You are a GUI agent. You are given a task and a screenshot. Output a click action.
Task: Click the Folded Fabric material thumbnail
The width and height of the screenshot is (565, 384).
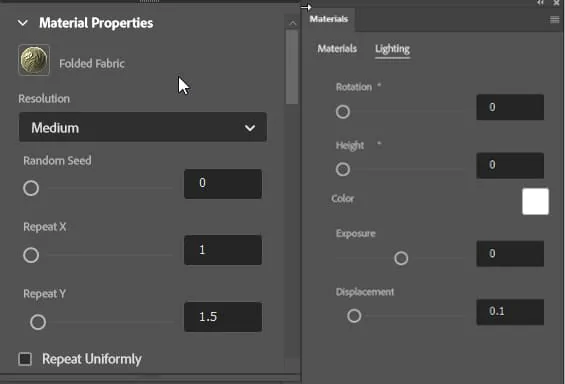(34, 60)
